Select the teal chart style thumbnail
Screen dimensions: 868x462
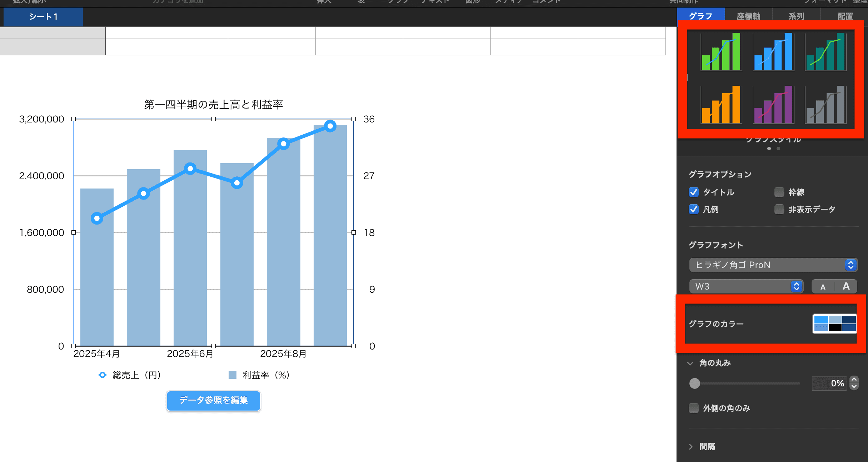(825, 52)
